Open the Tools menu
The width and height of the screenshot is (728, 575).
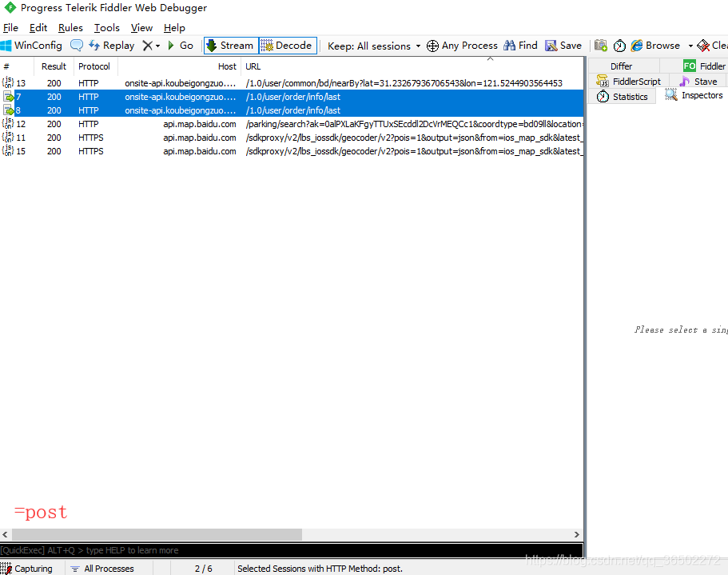(x=107, y=28)
